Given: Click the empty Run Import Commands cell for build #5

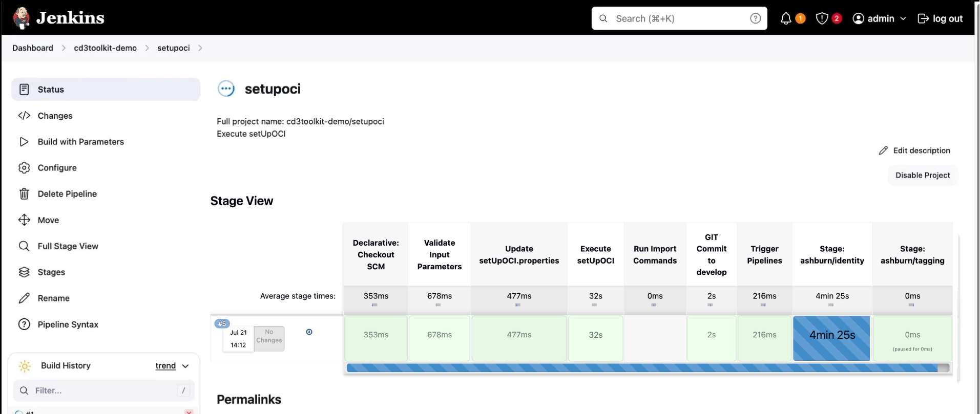Looking at the screenshot, I should (655, 338).
